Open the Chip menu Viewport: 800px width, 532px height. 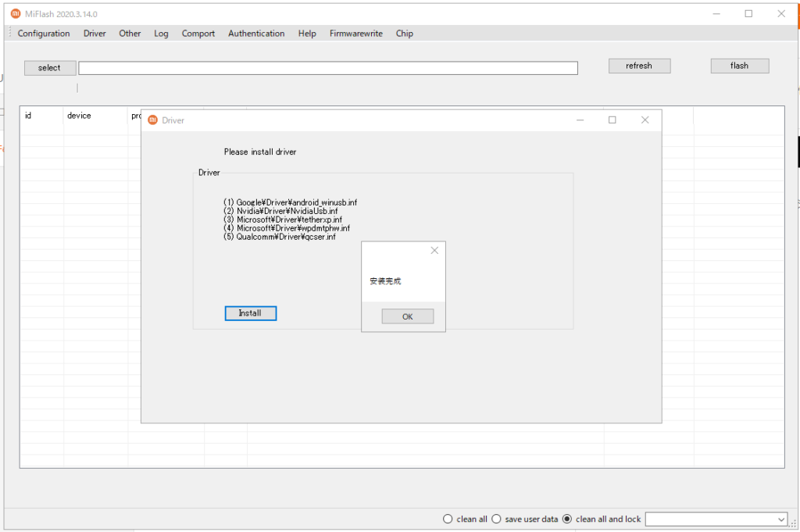point(404,33)
